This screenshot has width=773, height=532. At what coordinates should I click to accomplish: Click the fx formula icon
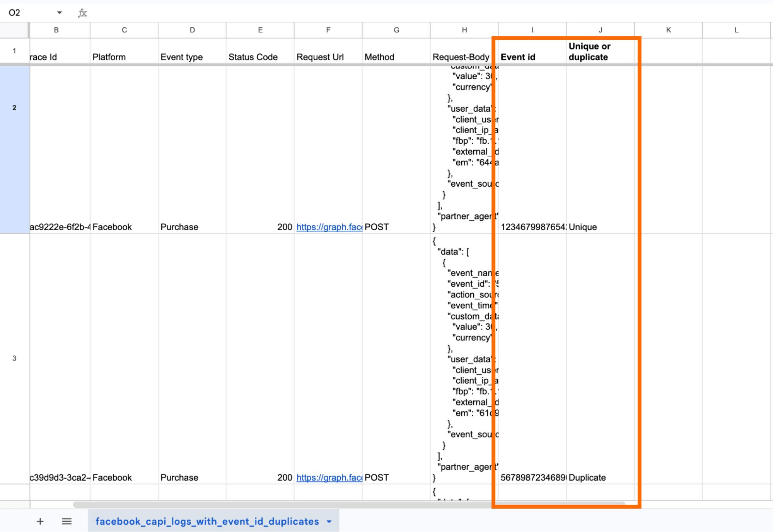[82, 13]
